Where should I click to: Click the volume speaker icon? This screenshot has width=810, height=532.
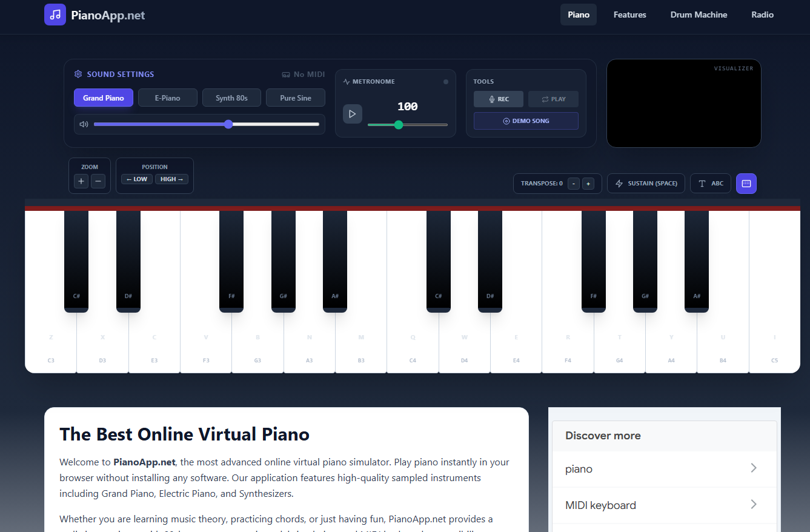(84, 124)
